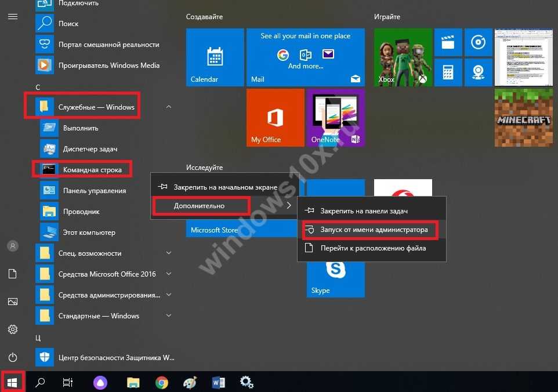Open Settings gear in Start sidebar
The height and width of the screenshot is (392, 558).
tap(12, 329)
